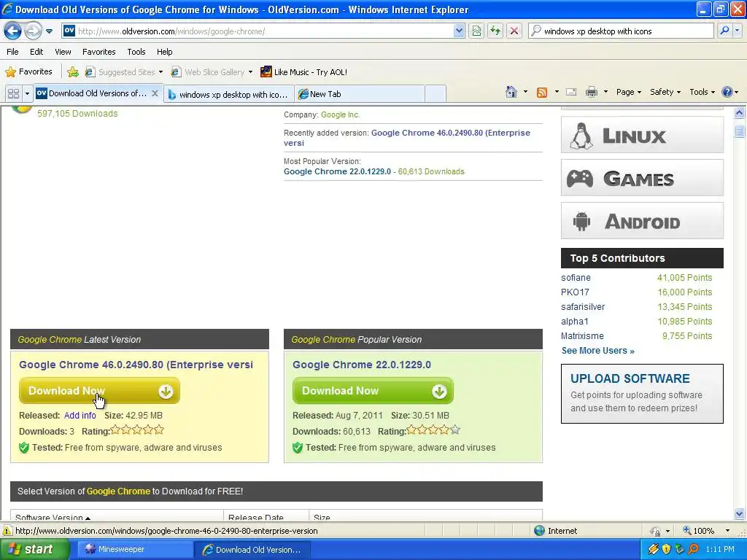Click the Linux category banner
Screen dimensions: 747x560
point(642,135)
